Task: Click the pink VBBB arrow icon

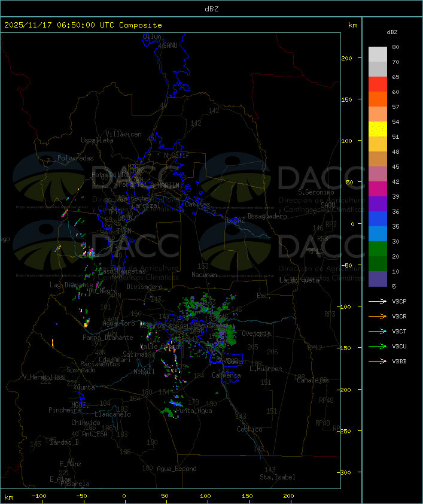Action: click(x=378, y=362)
